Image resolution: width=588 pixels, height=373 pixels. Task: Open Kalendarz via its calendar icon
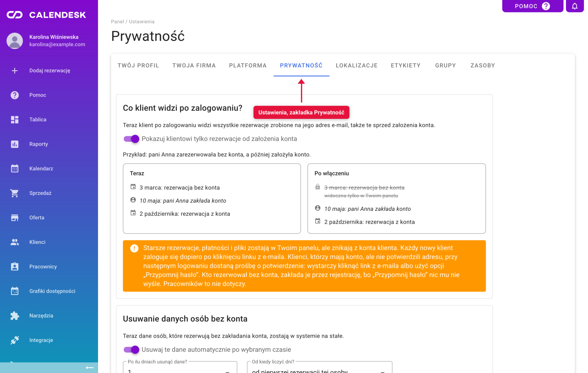pyautogui.click(x=15, y=168)
